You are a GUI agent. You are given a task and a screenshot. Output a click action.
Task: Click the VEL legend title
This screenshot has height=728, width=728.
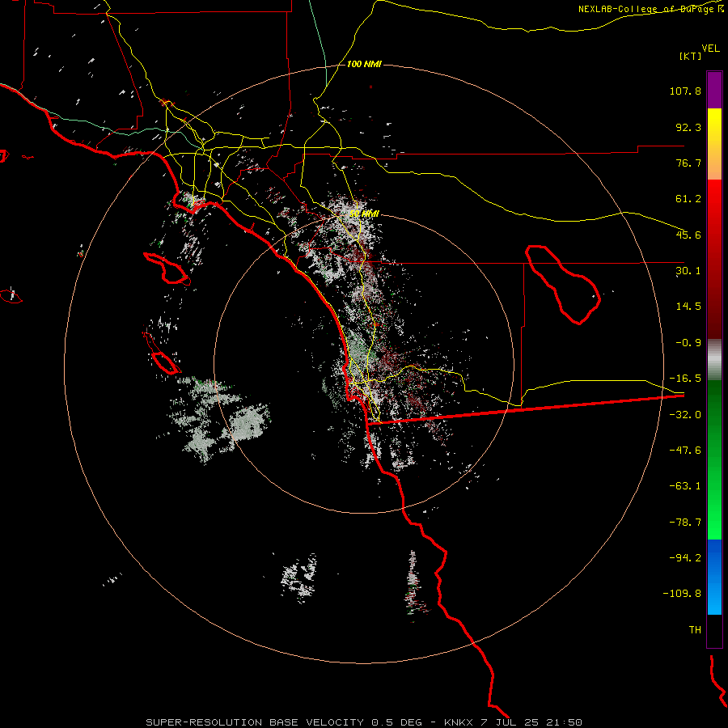(710, 49)
